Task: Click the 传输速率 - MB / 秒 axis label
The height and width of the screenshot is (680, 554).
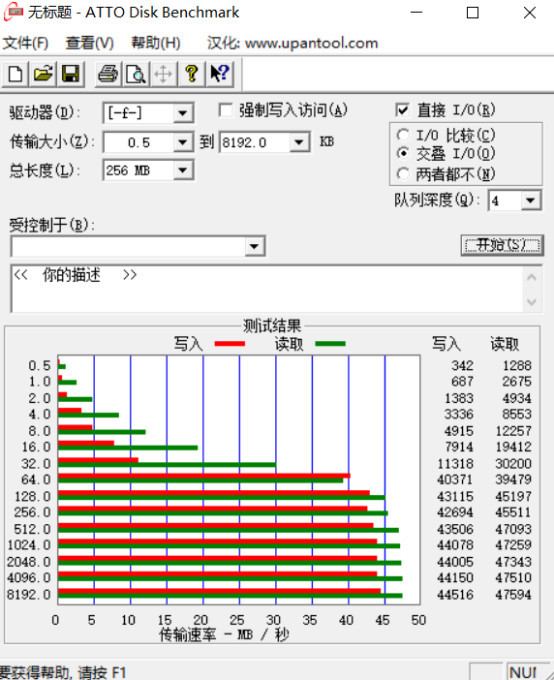Action: tap(224, 635)
